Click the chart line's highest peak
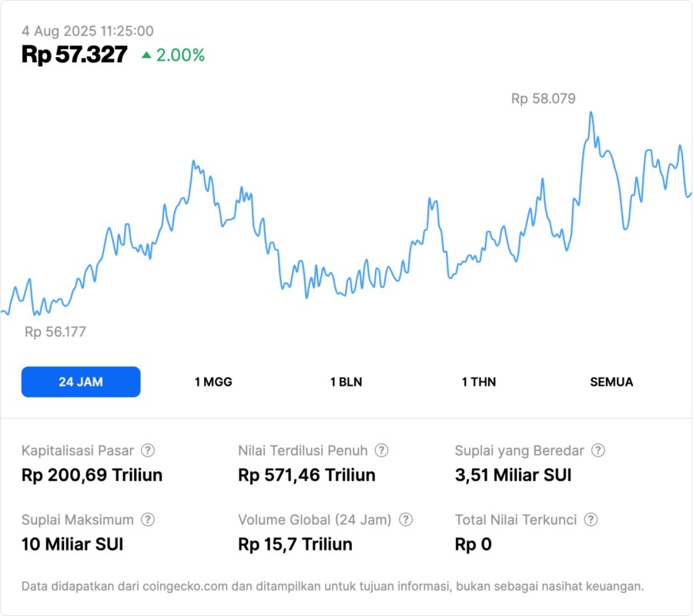The width and height of the screenshot is (693, 616). pos(591,113)
